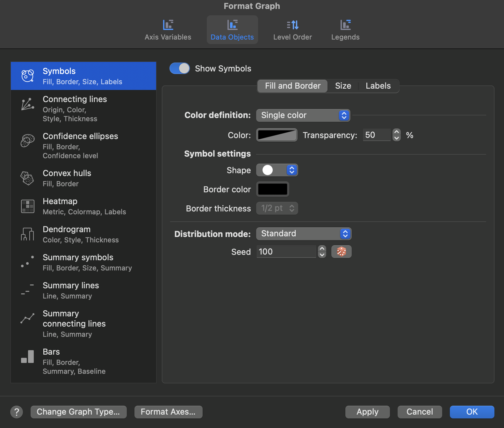
Task: Switch to the Level Order tab
Action: pos(292,30)
